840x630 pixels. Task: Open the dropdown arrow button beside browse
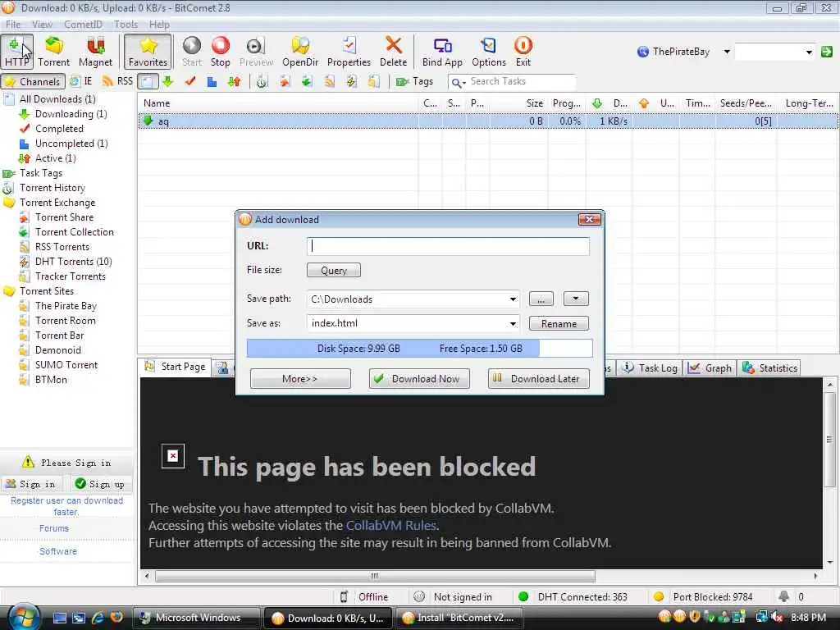pyautogui.click(x=576, y=299)
